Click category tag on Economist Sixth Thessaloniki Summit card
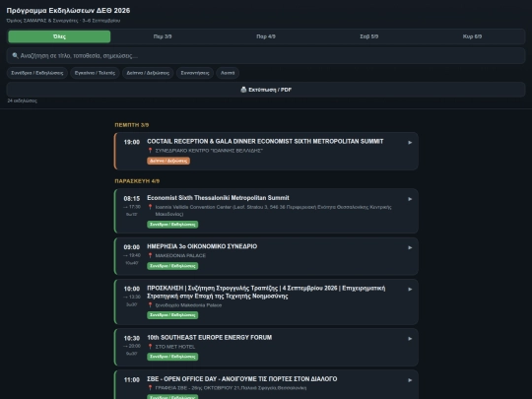This screenshot has width=532, height=399. [x=172, y=225]
